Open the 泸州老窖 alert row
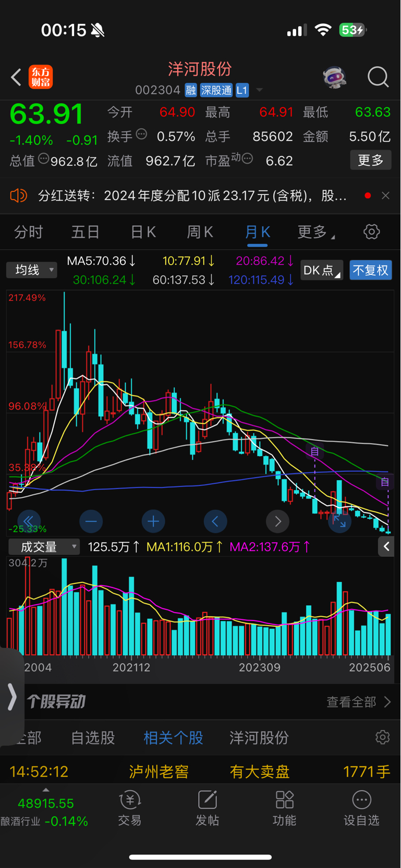The height and width of the screenshot is (868, 401). point(200,771)
